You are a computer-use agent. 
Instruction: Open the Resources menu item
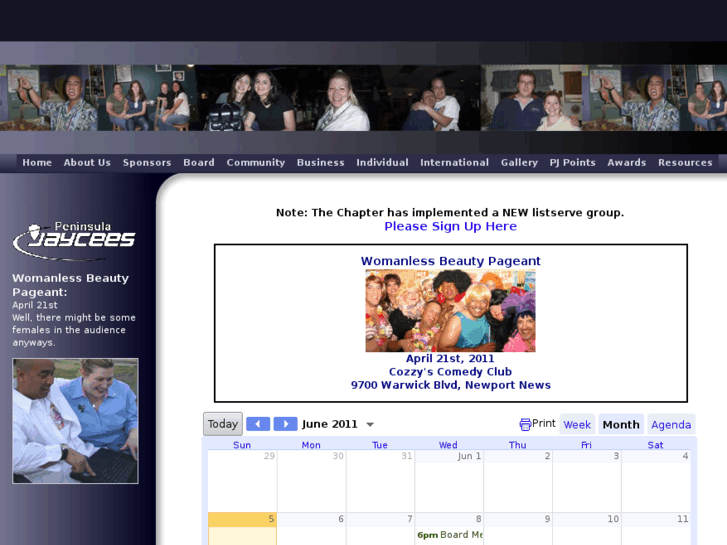click(685, 162)
